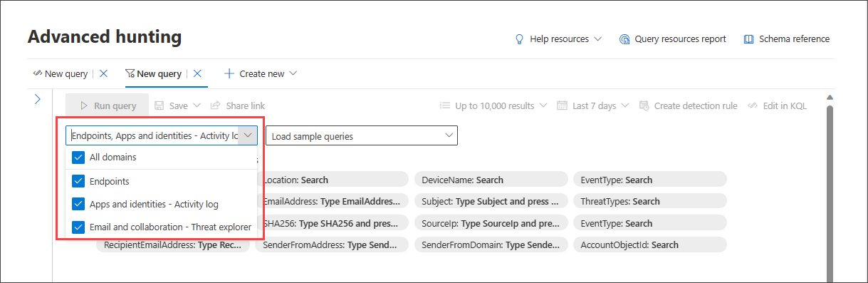Click the Run query button
868x283 pixels.
pyautogui.click(x=108, y=106)
